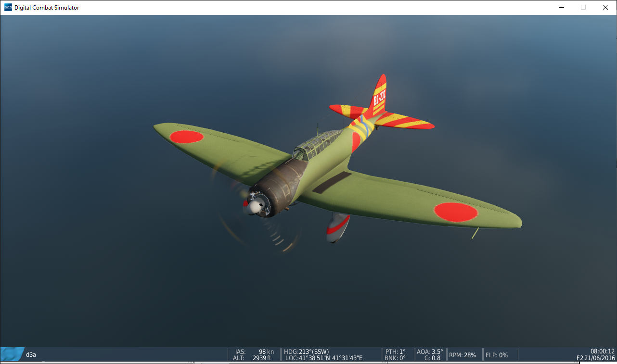Click the LOC coordinates readout
Screen dimensions: 617x364
tap(323, 358)
